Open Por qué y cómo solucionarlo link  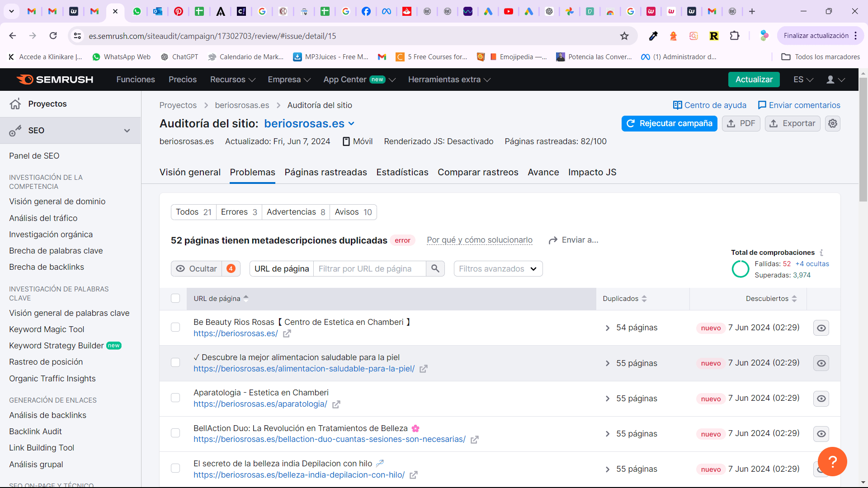click(480, 240)
